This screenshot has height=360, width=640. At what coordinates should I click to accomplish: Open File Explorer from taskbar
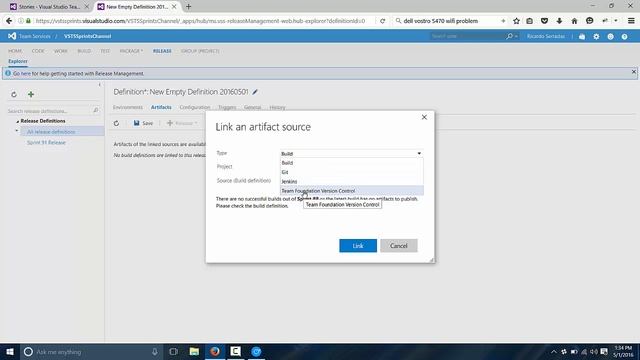pyautogui.click(x=194, y=351)
